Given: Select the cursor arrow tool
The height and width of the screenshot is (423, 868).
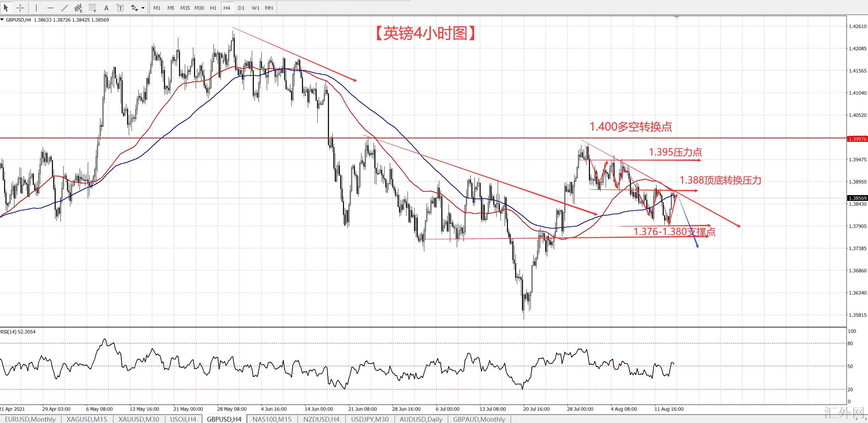Looking at the screenshot, I should click(6, 8).
